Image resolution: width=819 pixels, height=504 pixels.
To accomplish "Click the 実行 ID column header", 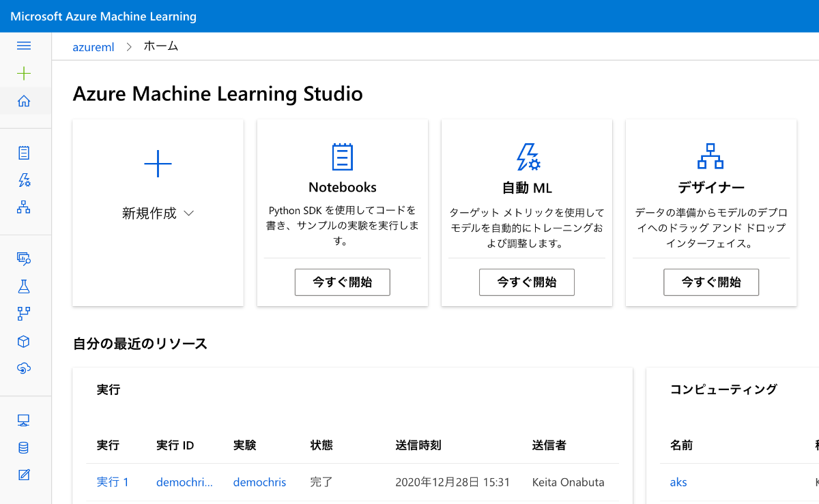I will click(175, 445).
